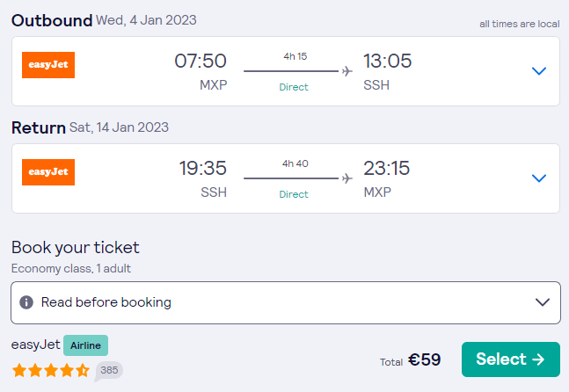Click the info icon beside Read before booking
The image size is (569, 392).
tap(26, 302)
